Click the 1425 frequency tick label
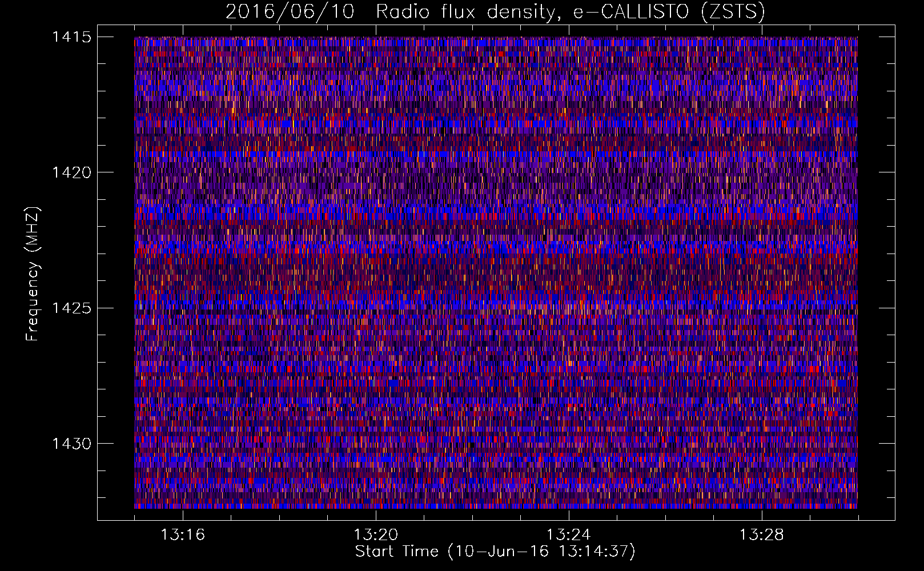 (72, 308)
